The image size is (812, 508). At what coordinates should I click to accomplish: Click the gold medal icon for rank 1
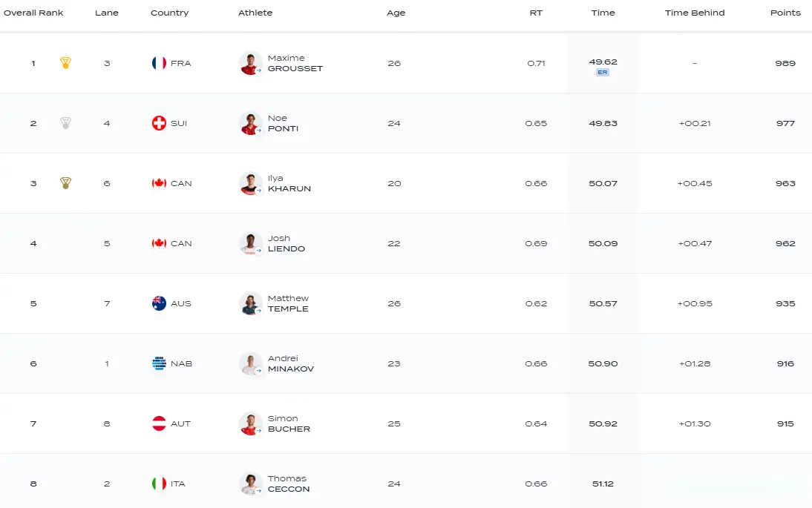pos(65,62)
